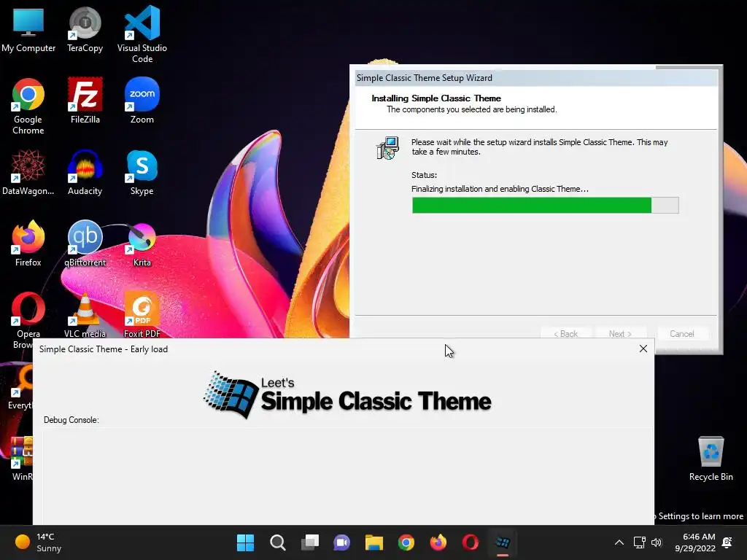Open the weather widget showing 14°C Sunny

point(38,542)
